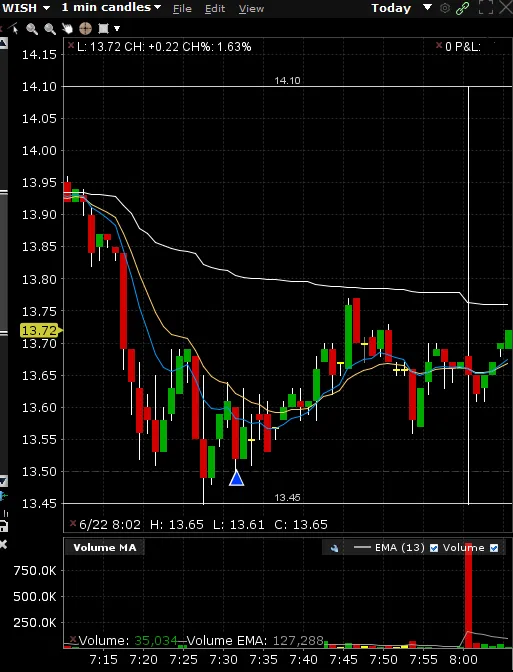Click the gray square toolbar icon
This screenshot has width=513, height=672.
(103, 29)
